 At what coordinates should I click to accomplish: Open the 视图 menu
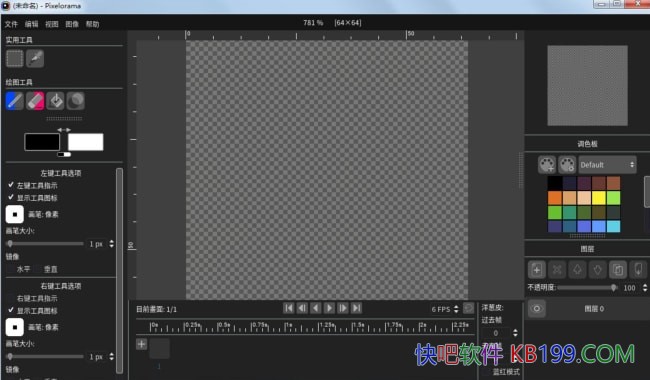point(52,24)
